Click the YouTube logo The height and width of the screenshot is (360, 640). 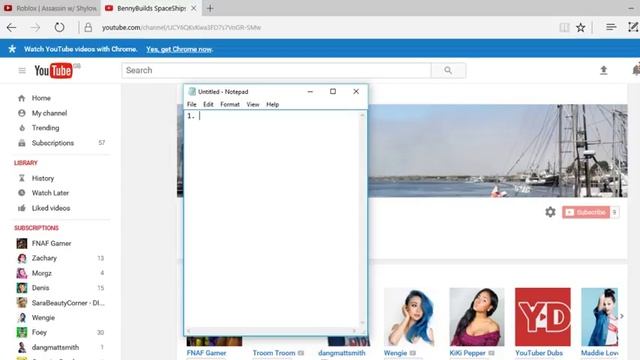[x=53, y=71]
